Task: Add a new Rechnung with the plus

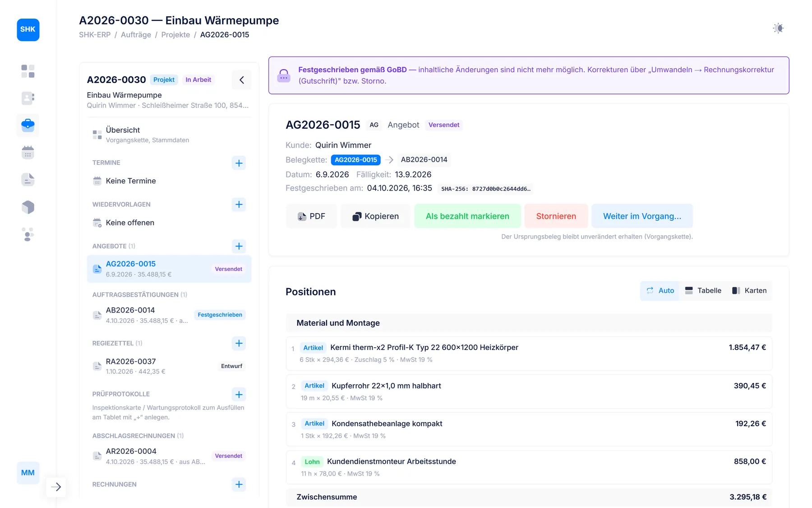Action: pyautogui.click(x=239, y=485)
